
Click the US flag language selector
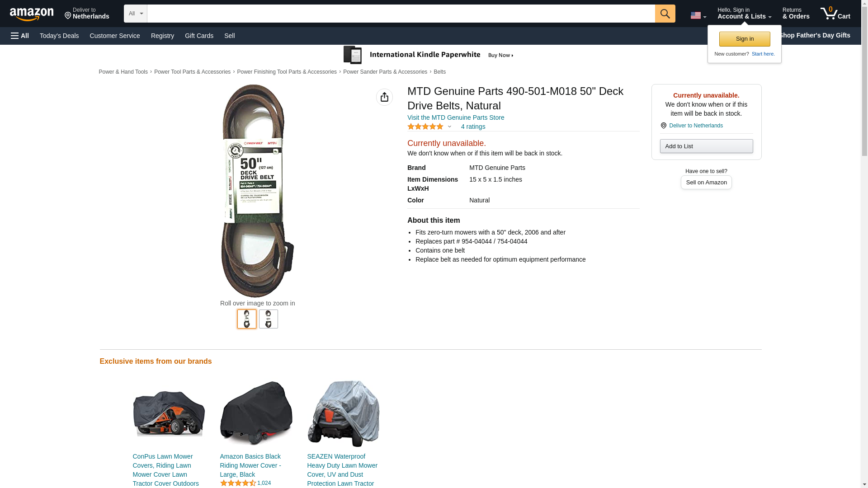tap(698, 15)
